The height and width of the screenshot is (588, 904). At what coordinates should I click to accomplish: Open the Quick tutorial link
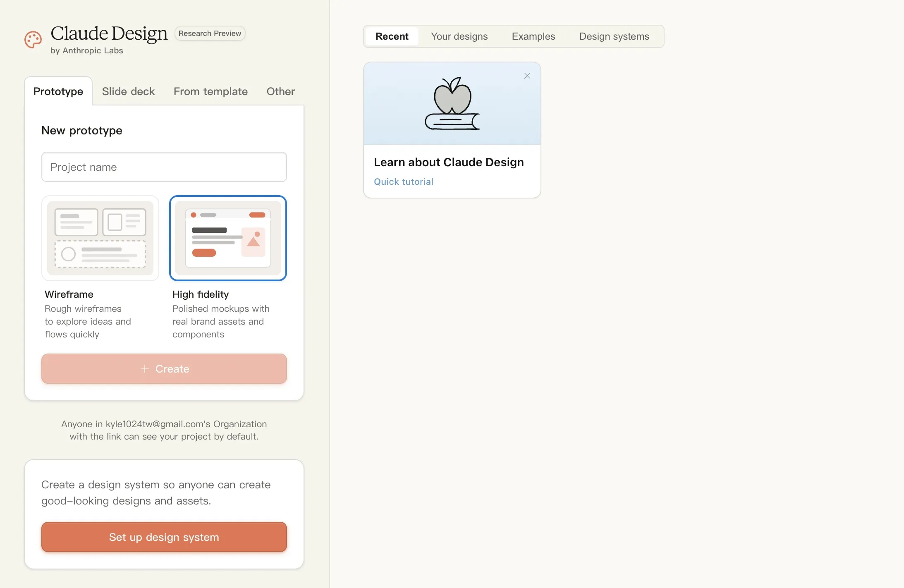pos(404,182)
